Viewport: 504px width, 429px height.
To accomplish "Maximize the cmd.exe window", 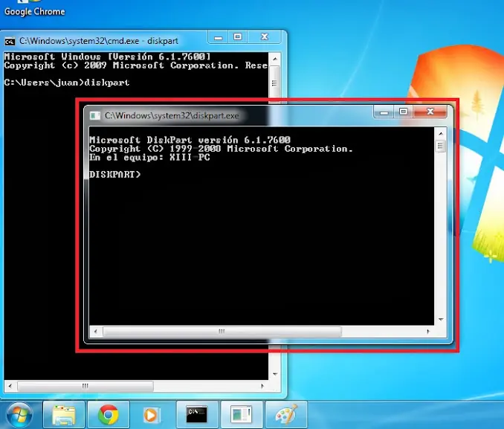I will click(x=238, y=37).
